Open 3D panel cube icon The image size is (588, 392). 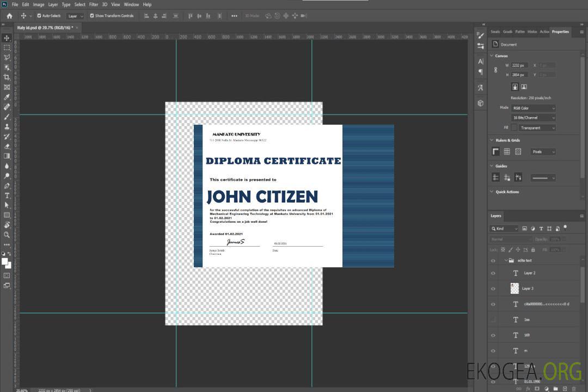point(480,103)
